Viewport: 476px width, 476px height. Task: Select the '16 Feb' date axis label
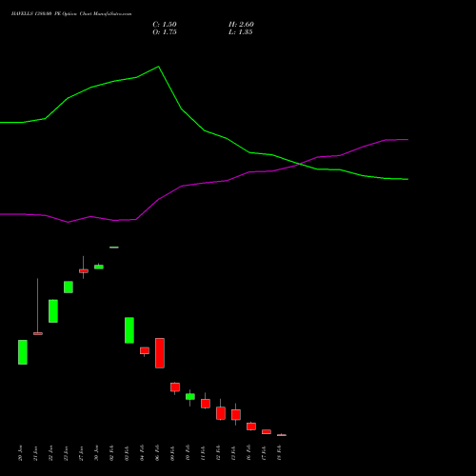(249, 453)
